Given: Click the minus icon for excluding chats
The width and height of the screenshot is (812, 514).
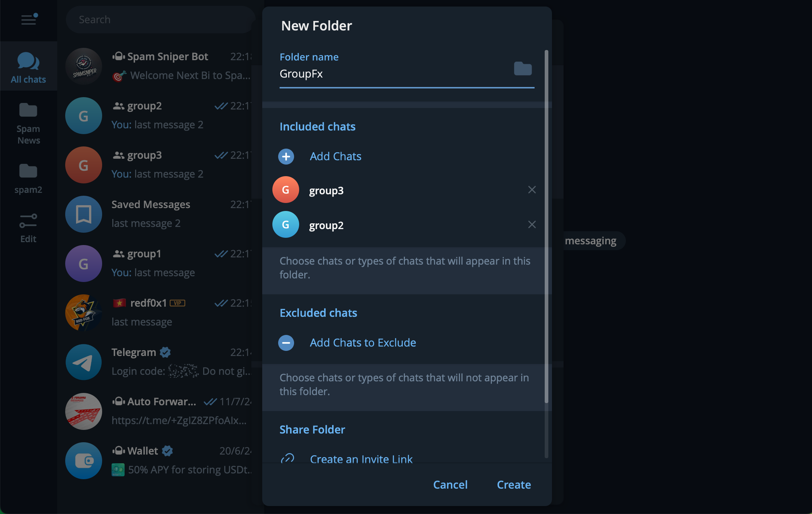Looking at the screenshot, I should click(x=286, y=343).
